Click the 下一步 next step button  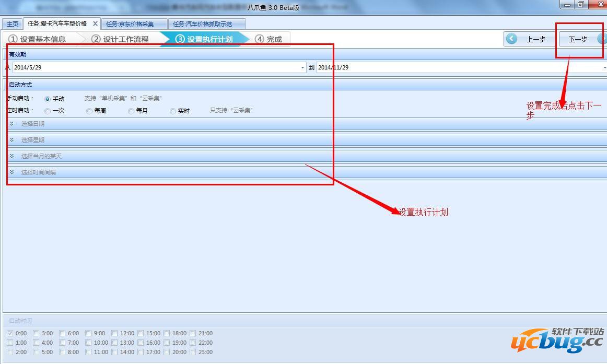[578, 39]
